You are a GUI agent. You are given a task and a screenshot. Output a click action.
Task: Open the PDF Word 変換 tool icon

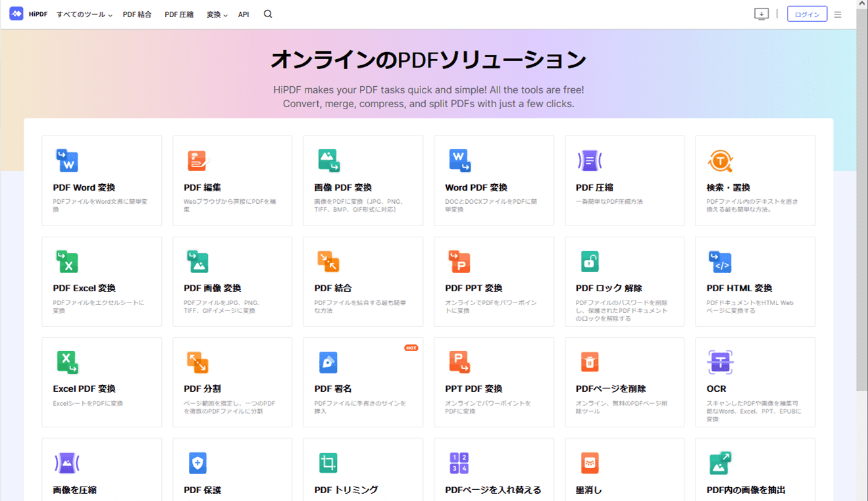click(x=67, y=160)
